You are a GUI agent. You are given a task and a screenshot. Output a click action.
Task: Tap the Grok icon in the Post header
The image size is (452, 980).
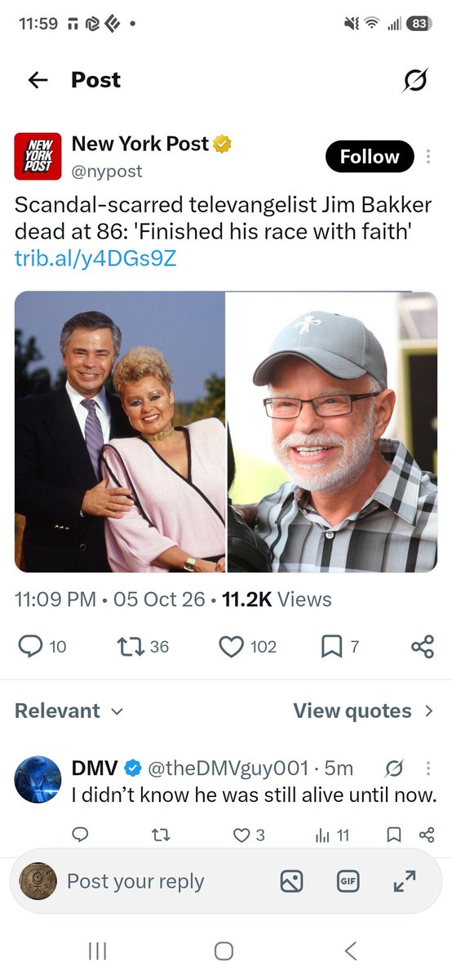414,80
